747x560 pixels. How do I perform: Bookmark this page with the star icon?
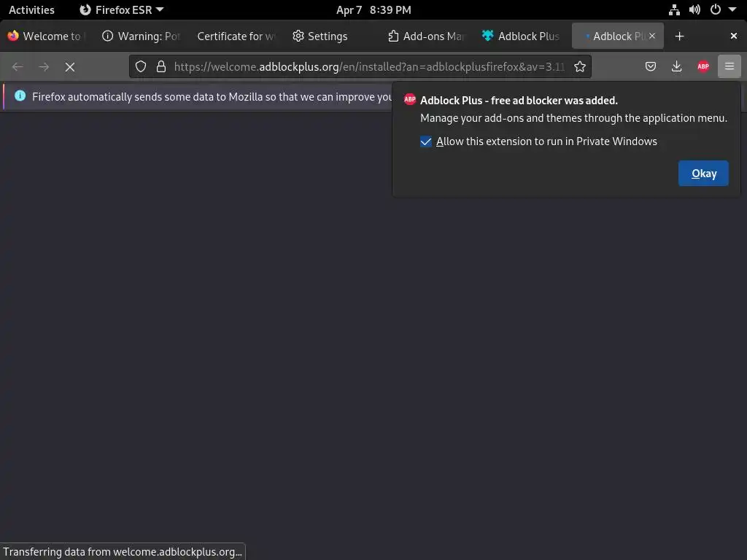coord(579,66)
